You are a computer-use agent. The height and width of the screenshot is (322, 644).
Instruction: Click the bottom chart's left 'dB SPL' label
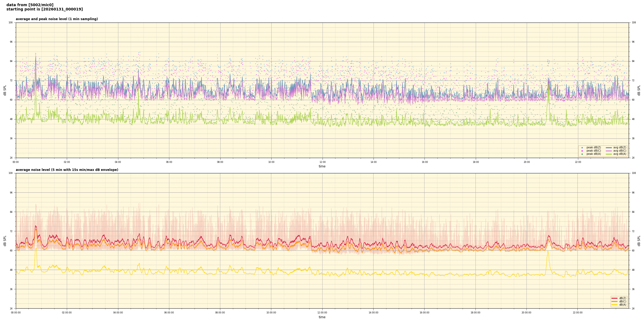click(5, 241)
